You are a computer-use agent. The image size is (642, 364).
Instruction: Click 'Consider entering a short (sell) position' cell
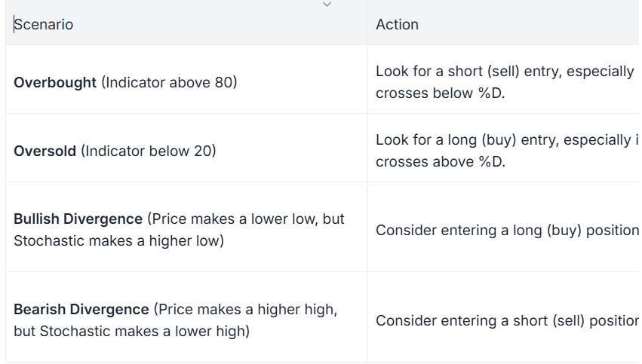[x=505, y=320]
